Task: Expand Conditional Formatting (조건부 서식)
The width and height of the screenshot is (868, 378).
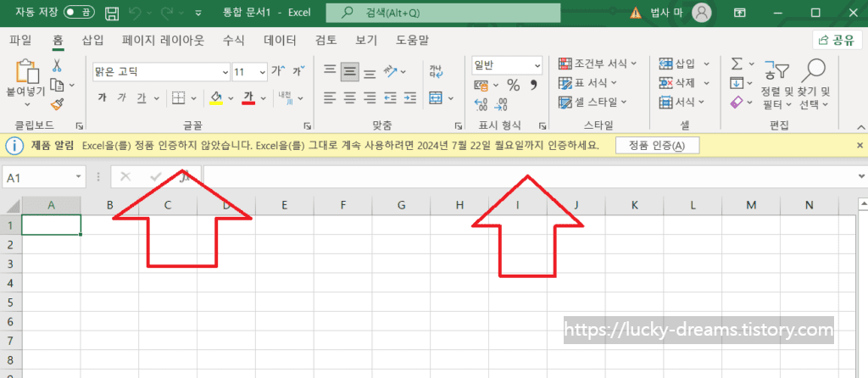Action: pyautogui.click(x=598, y=64)
